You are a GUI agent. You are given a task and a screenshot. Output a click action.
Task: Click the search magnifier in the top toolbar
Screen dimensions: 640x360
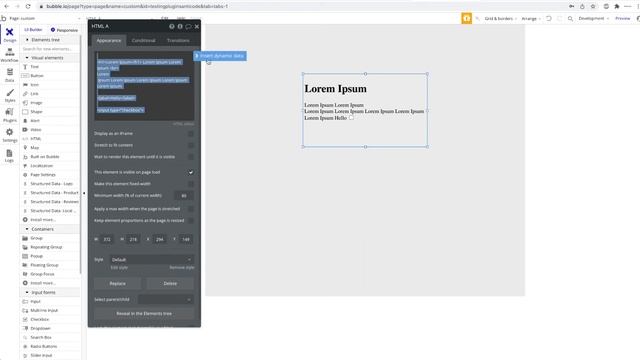pyautogui.click(x=570, y=18)
